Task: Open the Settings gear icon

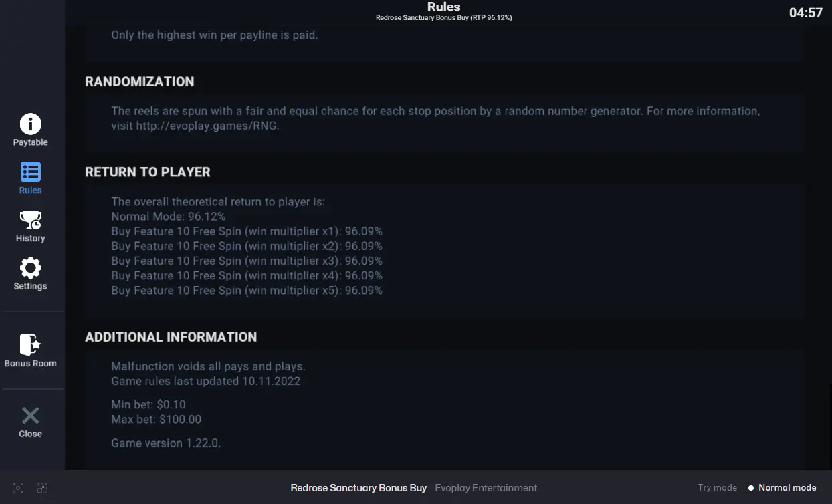Action: tap(30, 268)
